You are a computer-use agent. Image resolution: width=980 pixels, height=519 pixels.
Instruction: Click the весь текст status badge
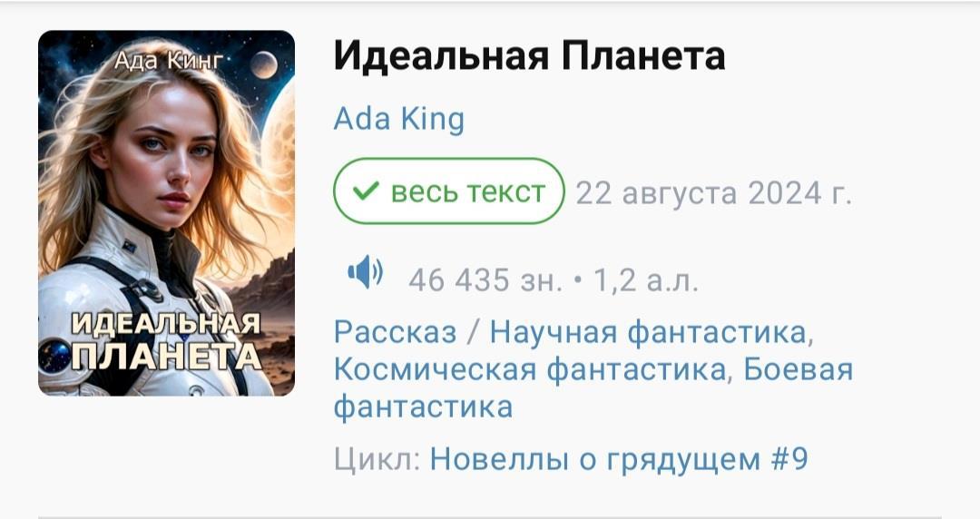(x=449, y=191)
